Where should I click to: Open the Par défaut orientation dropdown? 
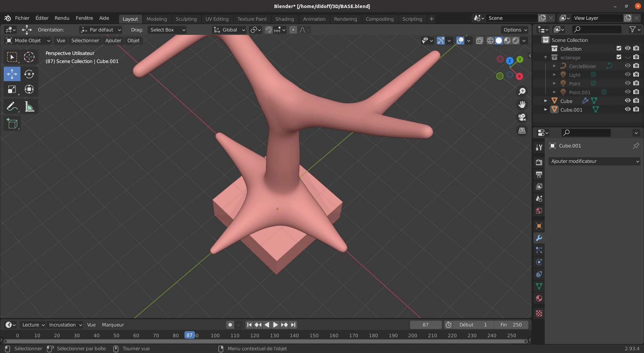(x=101, y=30)
